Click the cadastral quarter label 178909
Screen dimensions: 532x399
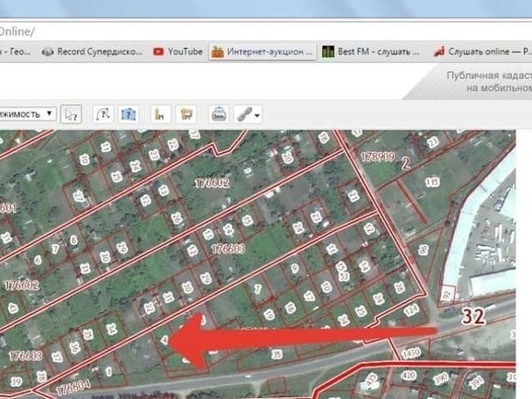coord(377,157)
